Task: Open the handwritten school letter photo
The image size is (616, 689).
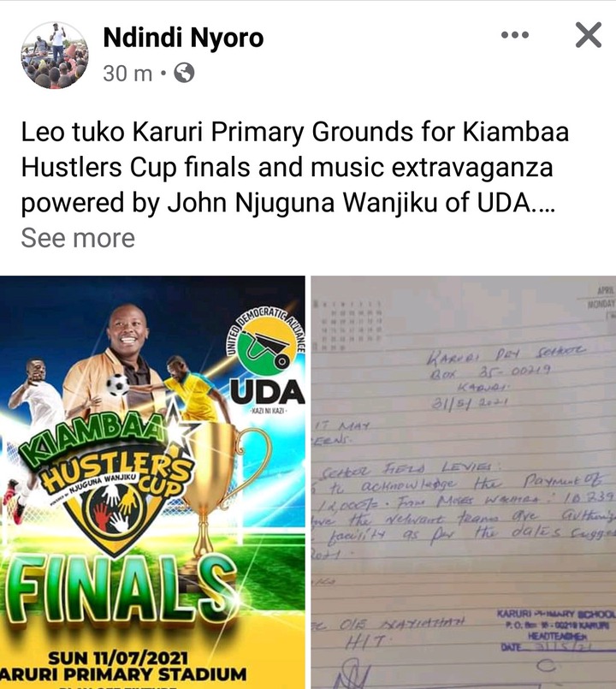Action: (464, 482)
